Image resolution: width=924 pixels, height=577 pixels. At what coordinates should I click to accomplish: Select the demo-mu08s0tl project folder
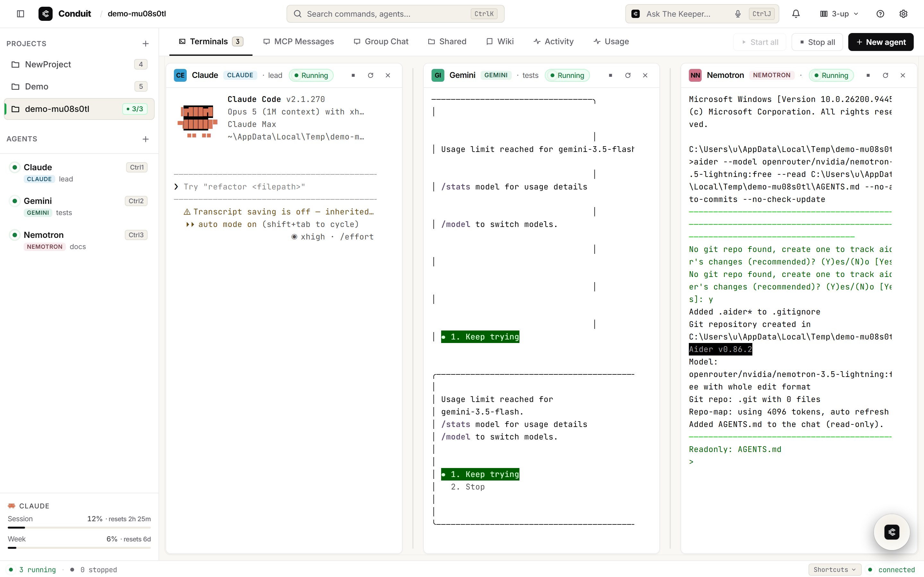(79, 109)
